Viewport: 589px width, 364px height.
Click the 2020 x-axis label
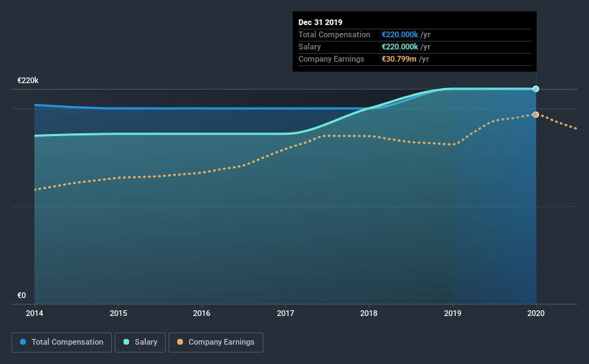click(536, 313)
